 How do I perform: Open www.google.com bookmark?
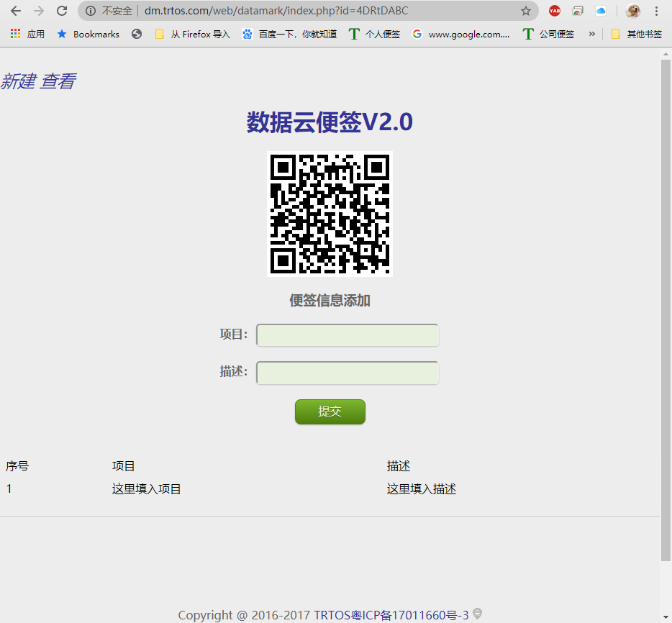pyautogui.click(x=460, y=34)
